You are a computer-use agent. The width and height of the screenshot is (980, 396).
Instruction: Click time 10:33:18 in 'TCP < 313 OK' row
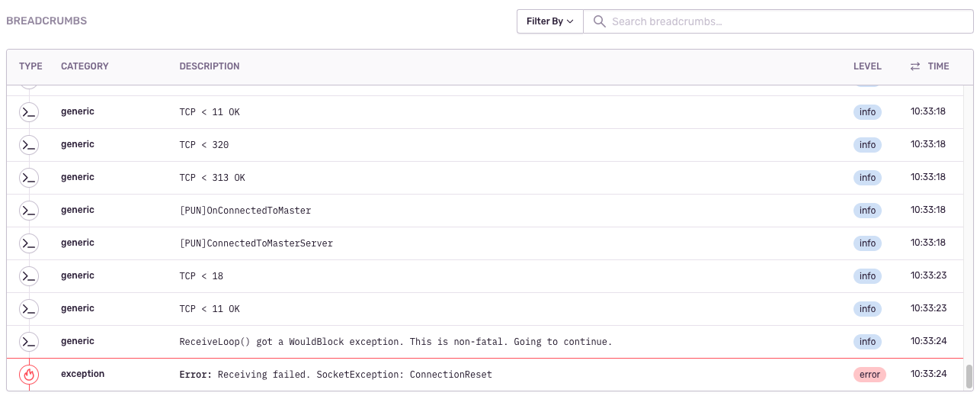click(928, 178)
